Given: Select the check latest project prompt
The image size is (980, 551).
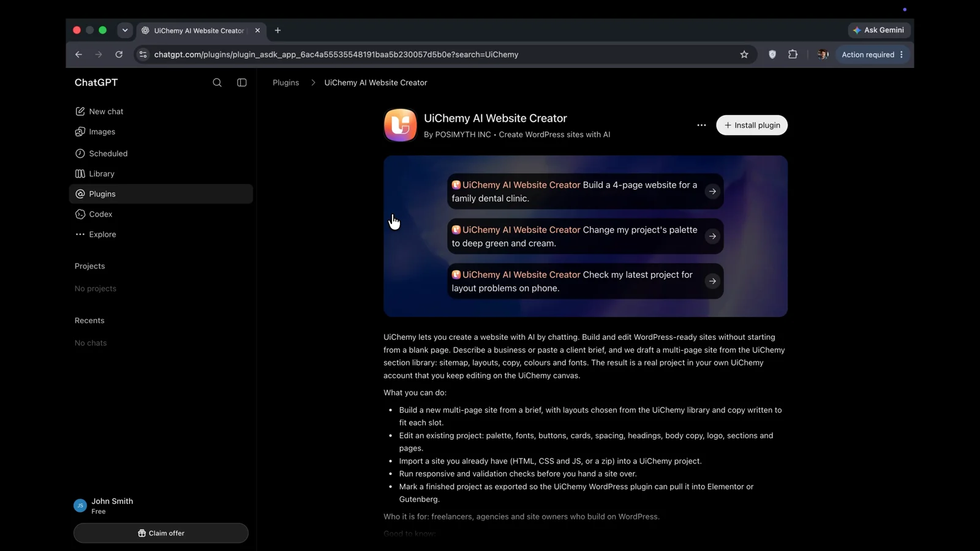Looking at the screenshot, I should point(585,282).
